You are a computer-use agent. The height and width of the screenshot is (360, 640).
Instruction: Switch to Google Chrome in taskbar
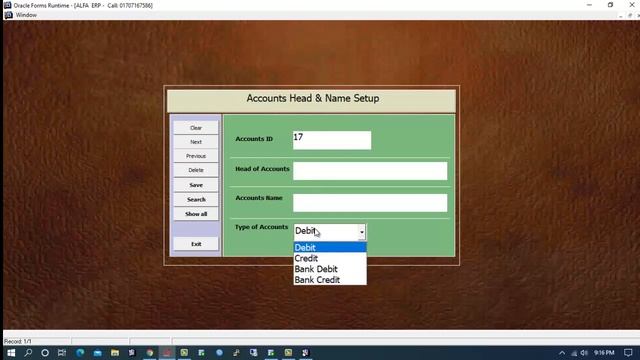150,353
